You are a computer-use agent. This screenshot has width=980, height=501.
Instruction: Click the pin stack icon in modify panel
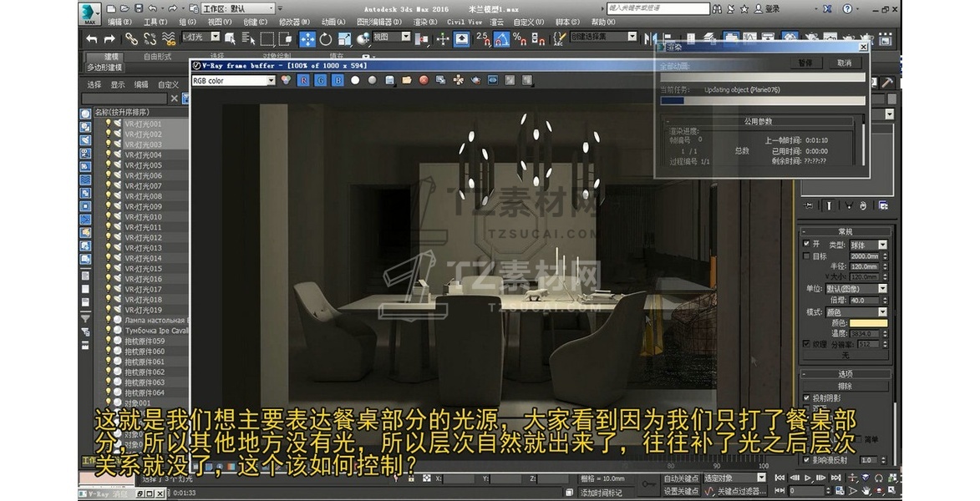[808, 205]
